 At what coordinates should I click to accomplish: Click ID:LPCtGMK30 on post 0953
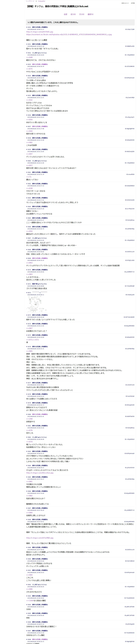pos(130,67)
